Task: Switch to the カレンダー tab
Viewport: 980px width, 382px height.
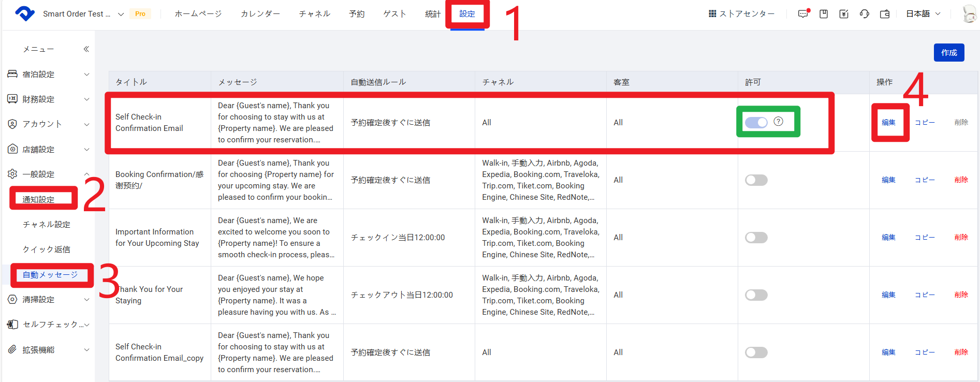Action: pos(260,14)
